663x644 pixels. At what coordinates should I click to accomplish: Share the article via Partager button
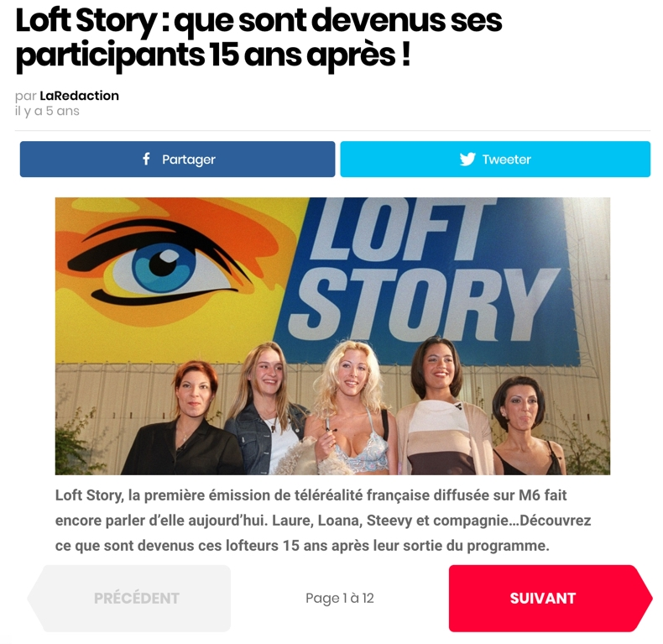point(177,159)
